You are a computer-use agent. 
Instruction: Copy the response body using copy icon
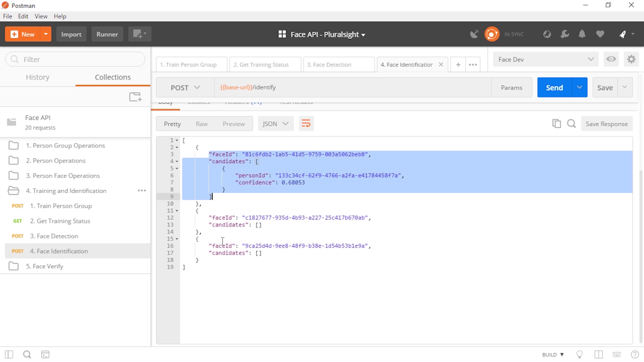(x=556, y=123)
